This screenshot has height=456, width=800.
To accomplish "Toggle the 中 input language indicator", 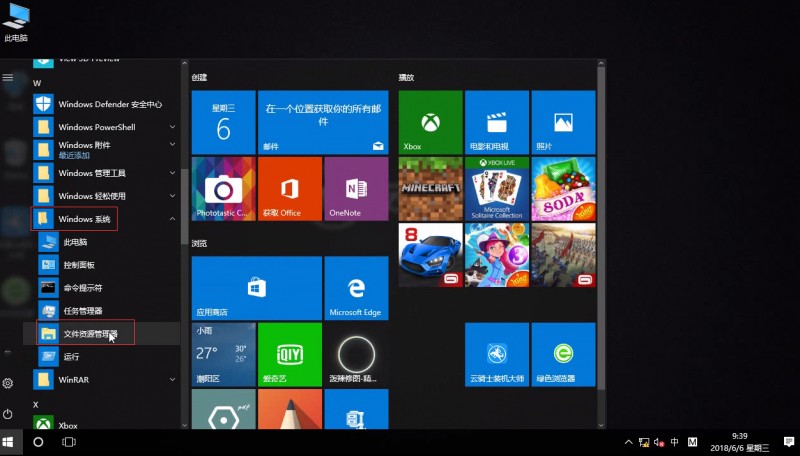I will 674,442.
